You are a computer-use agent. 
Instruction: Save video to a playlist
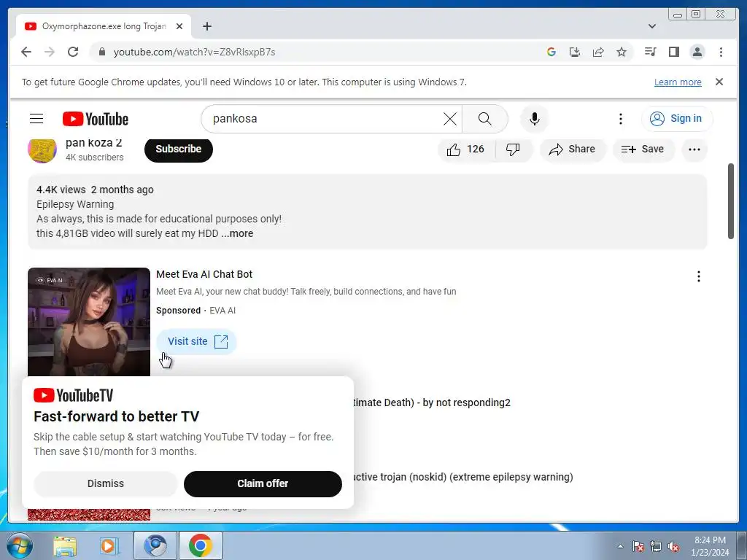click(x=643, y=149)
